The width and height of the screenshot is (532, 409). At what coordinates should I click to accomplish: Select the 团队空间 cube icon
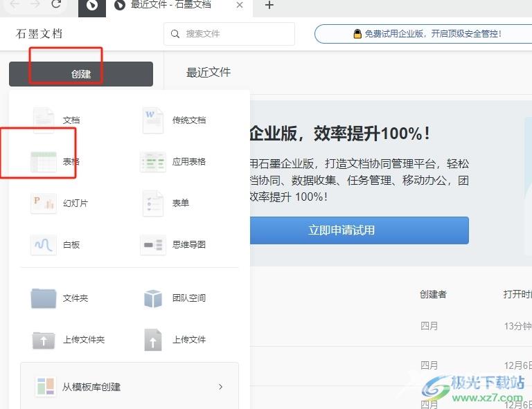pos(153,298)
